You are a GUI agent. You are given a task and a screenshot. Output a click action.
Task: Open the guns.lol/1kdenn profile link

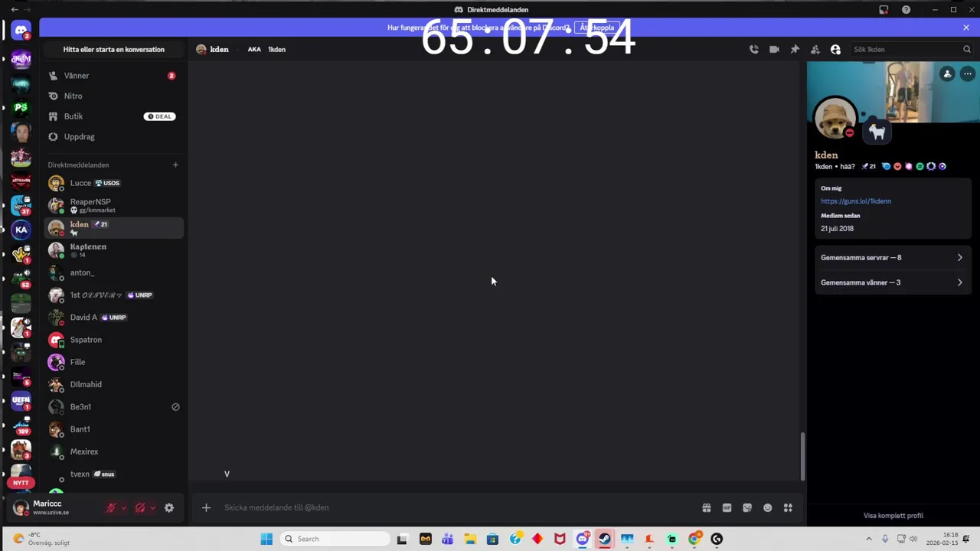coord(856,201)
